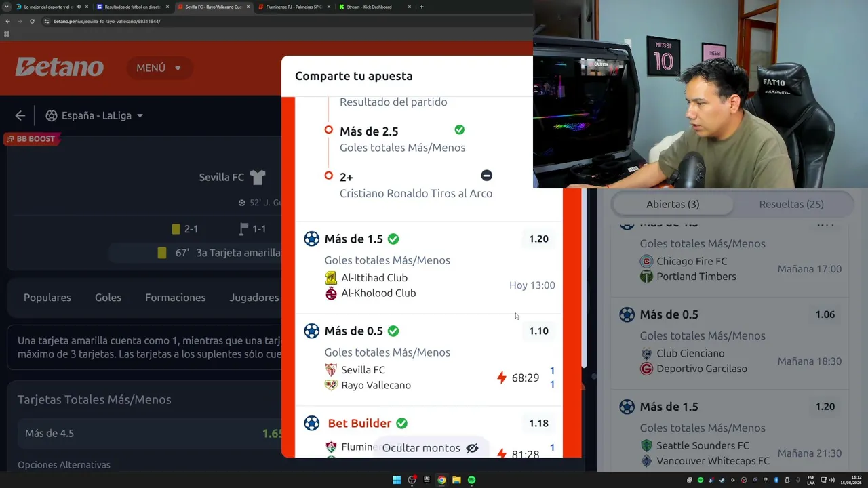
Task: Toggle Ocultar montos visibility
Action: (x=431, y=448)
